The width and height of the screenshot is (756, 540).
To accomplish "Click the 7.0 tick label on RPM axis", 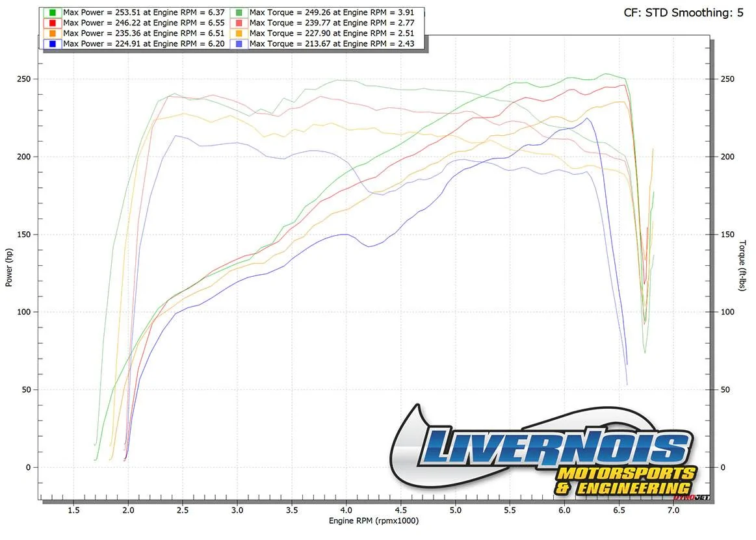I will pos(673,510).
